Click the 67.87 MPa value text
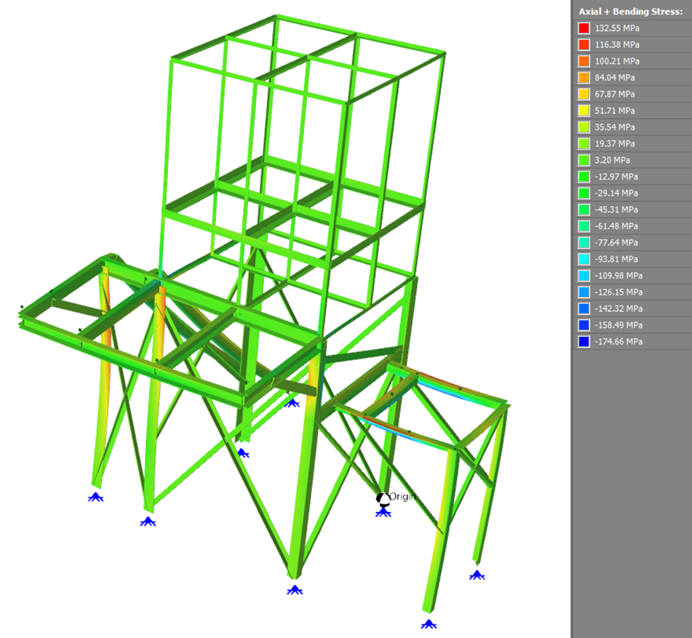The height and width of the screenshot is (638, 692). pos(614,94)
